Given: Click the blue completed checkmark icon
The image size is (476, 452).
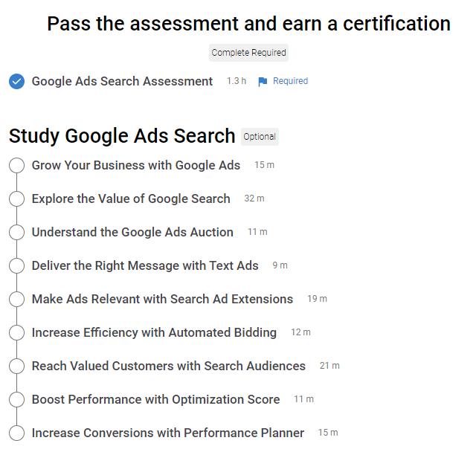Looking at the screenshot, I should [x=16, y=82].
